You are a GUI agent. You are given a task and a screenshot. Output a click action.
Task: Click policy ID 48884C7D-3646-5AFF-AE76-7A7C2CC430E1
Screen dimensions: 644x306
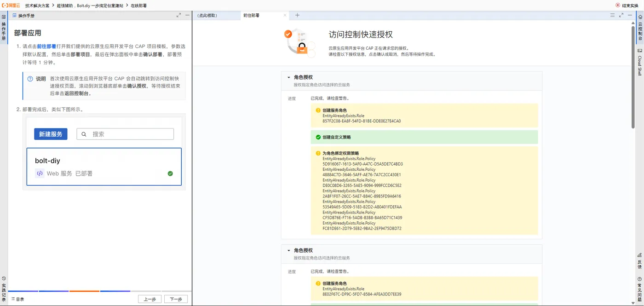point(362,175)
